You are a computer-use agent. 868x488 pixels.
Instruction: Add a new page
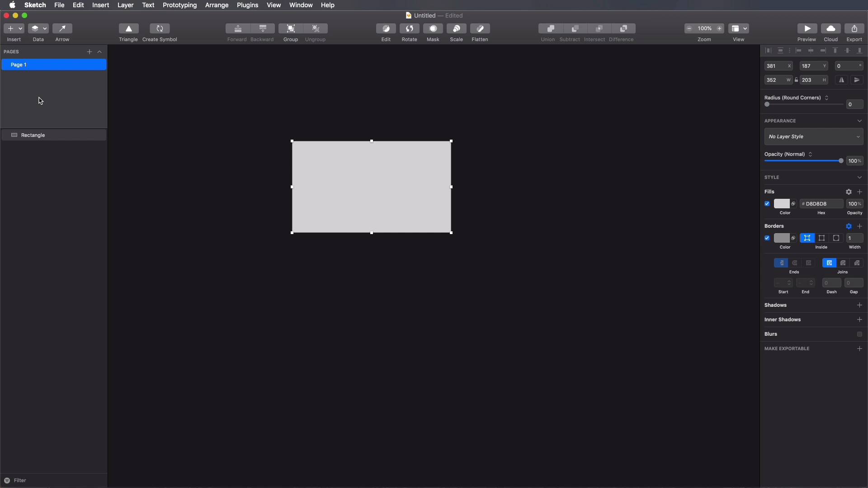(x=90, y=52)
